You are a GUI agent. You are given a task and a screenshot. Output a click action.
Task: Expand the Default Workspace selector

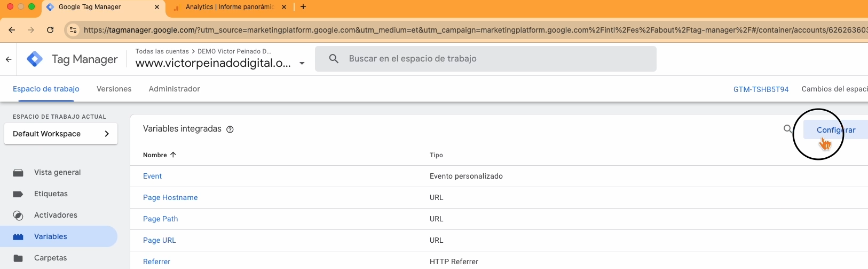61,134
